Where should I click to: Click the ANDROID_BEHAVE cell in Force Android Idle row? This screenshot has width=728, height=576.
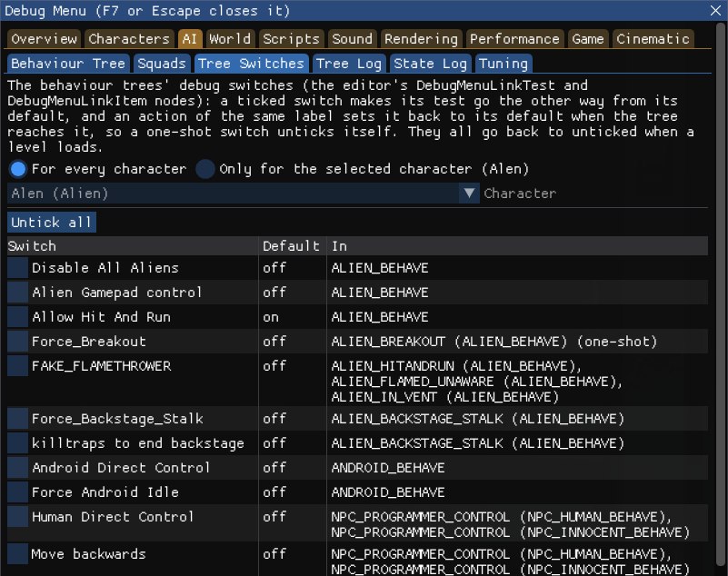tap(388, 492)
